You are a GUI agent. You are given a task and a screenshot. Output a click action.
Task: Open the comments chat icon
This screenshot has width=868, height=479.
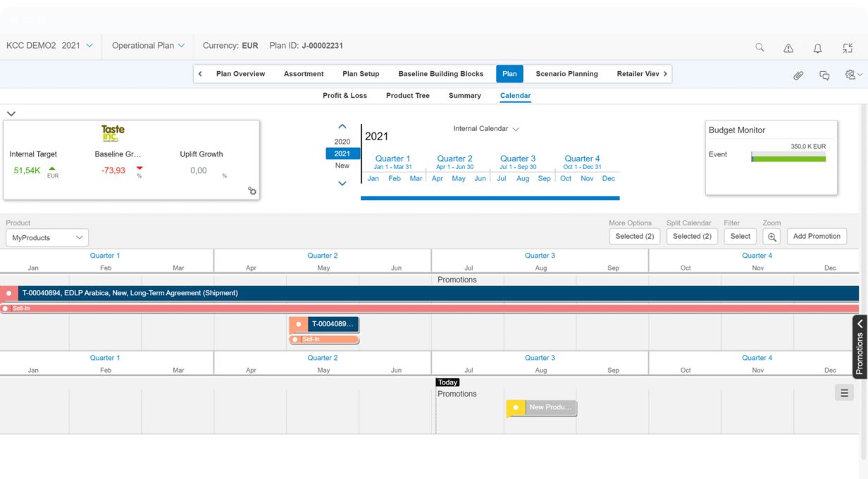pos(824,75)
